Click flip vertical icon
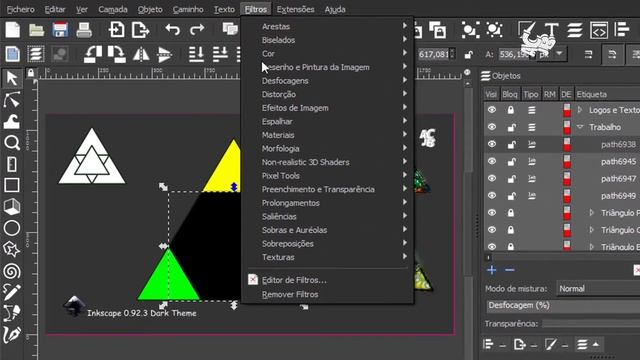Viewport: 640px width, 360px height. [x=164, y=54]
